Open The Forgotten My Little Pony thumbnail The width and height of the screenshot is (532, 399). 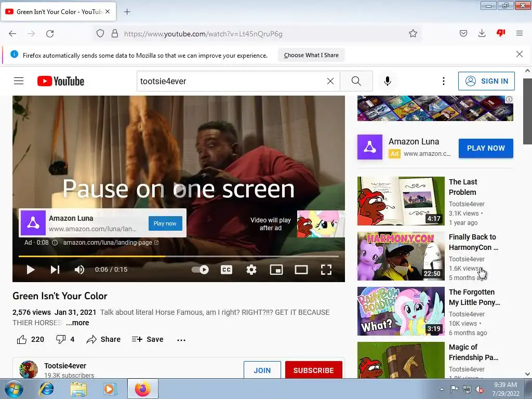[401, 311]
